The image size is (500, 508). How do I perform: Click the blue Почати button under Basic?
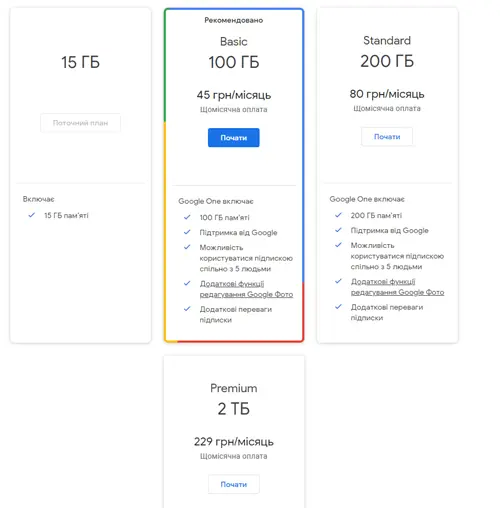pyautogui.click(x=233, y=138)
